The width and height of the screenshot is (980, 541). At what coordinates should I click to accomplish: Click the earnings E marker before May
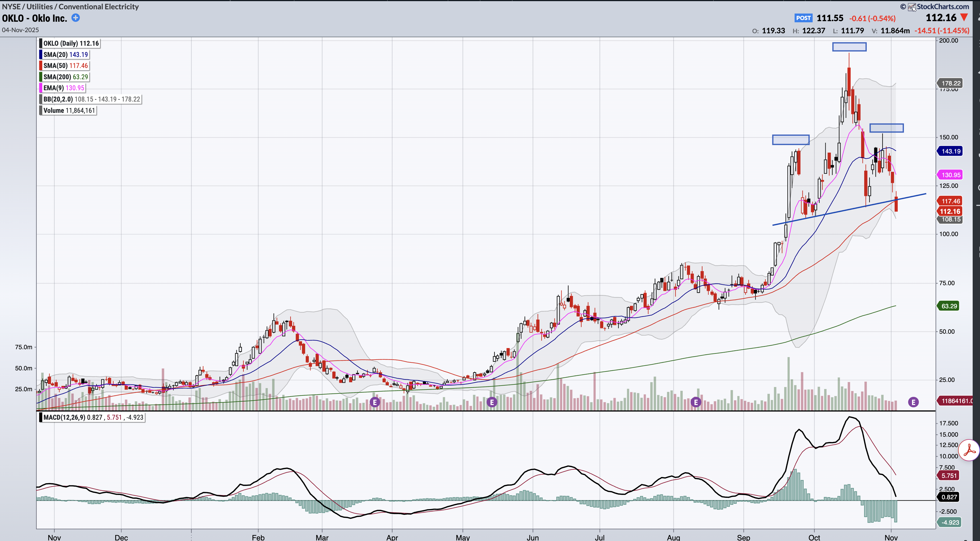click(x=491, y=402)
